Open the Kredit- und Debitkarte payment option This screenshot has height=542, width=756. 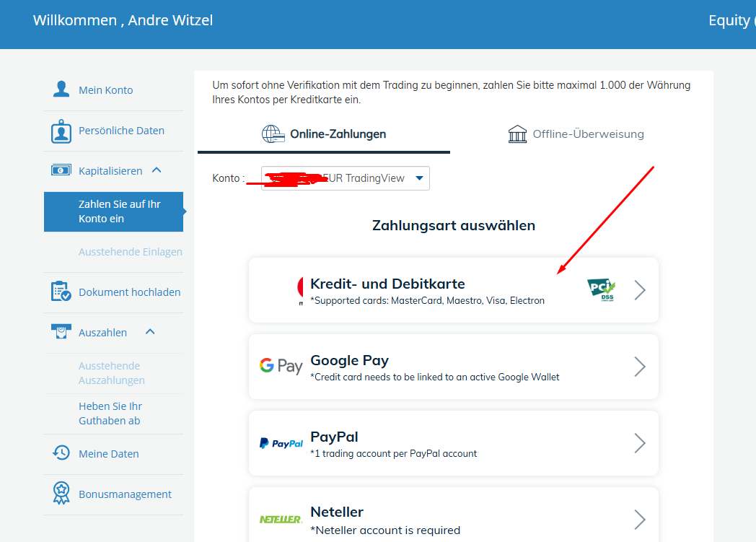[x=453, y=289]
